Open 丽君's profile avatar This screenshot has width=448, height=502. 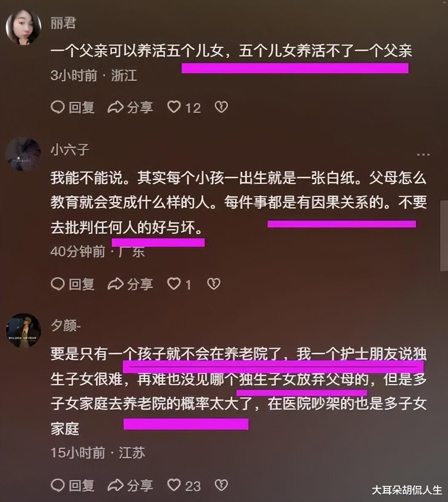pos(23,27)
